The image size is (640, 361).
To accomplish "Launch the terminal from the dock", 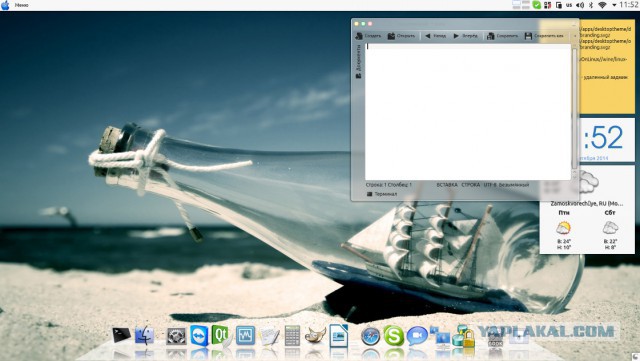I will coord(121,335).
